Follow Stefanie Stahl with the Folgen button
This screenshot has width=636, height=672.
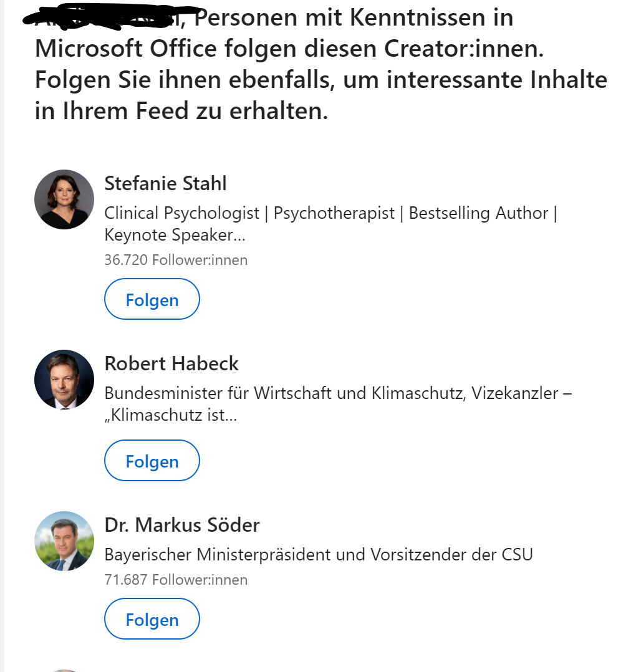click(152, 300)
